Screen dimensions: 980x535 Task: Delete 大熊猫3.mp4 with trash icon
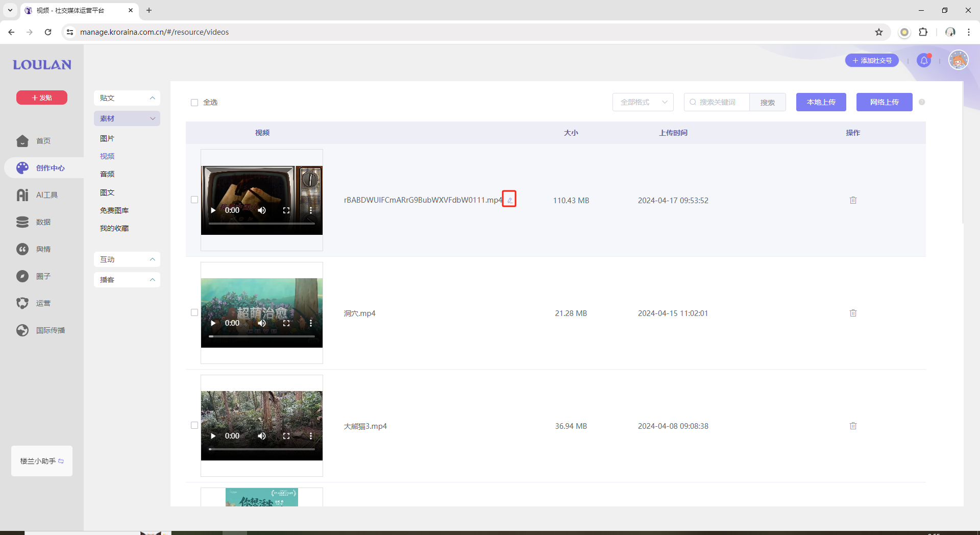[853, 426]
